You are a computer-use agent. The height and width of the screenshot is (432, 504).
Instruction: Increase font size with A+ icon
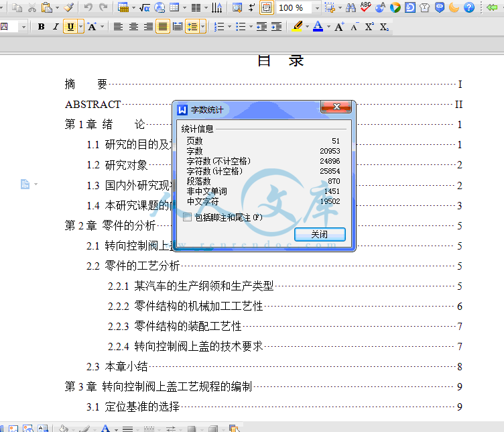pos(339,27)
